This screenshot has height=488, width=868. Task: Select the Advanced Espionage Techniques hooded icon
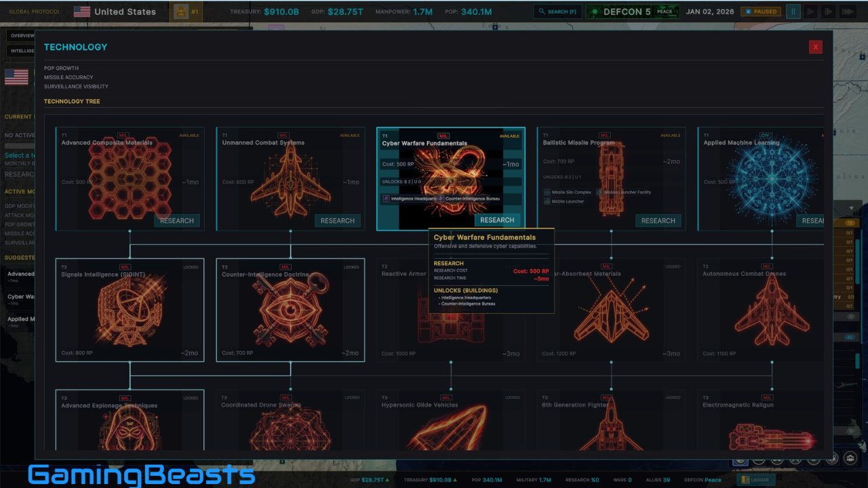tap(130, 428)
